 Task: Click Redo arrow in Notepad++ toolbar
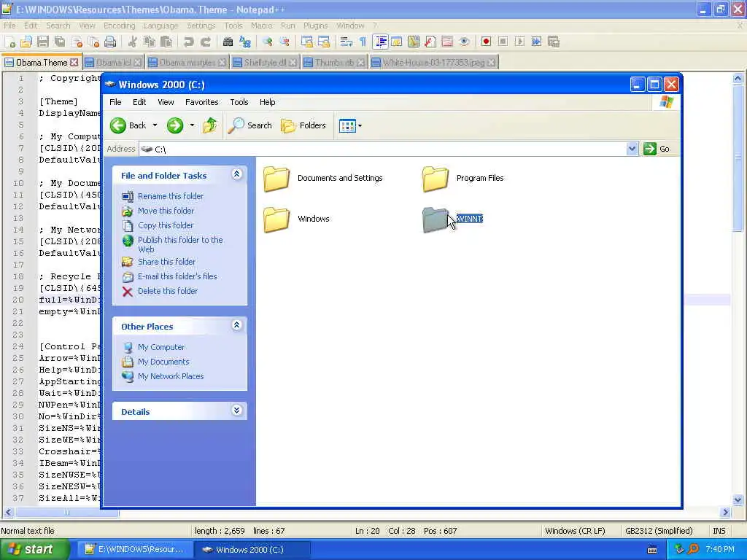pyautogui.click(x=206, y=42)
